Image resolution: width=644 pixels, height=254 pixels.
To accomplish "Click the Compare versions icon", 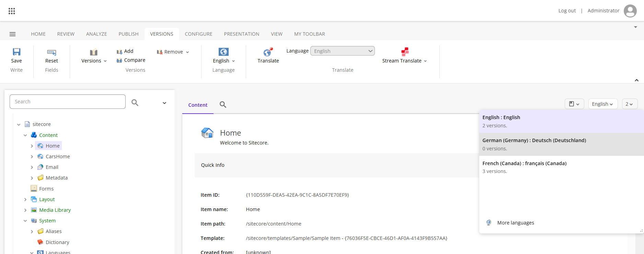I will [x=119, y=60].
